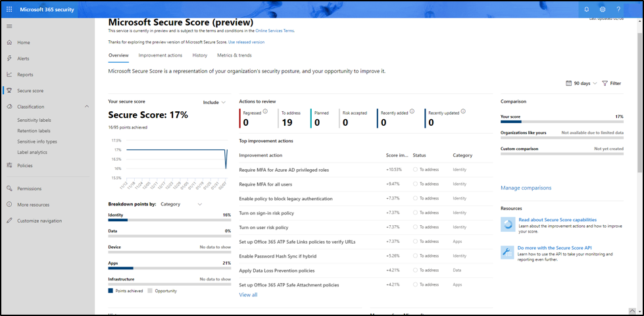The image size is (644, 316).
Task: Open the help question mark icon
Action: pos(618,9)
